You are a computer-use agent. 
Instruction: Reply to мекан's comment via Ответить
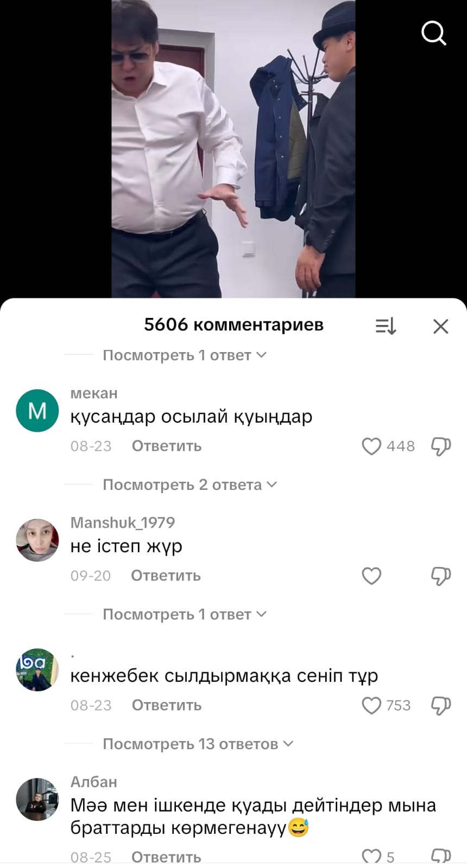pyautogui.click(x=167, y=446)
